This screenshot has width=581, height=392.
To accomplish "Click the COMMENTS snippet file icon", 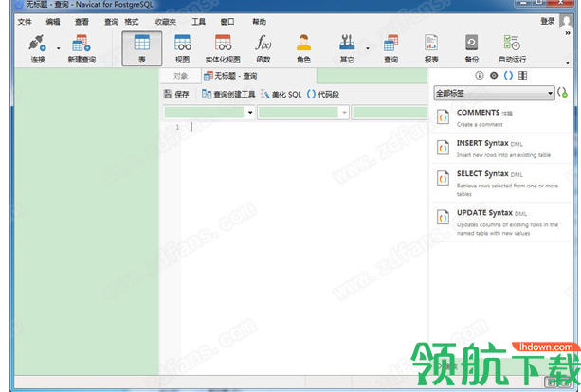I will [443, 117].
